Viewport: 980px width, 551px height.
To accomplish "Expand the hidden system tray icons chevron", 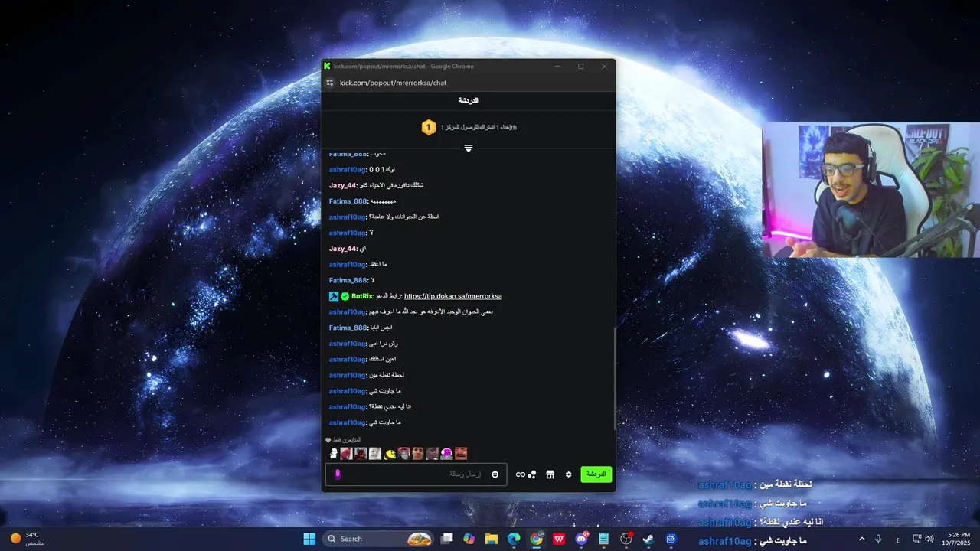I will [861, 539].
